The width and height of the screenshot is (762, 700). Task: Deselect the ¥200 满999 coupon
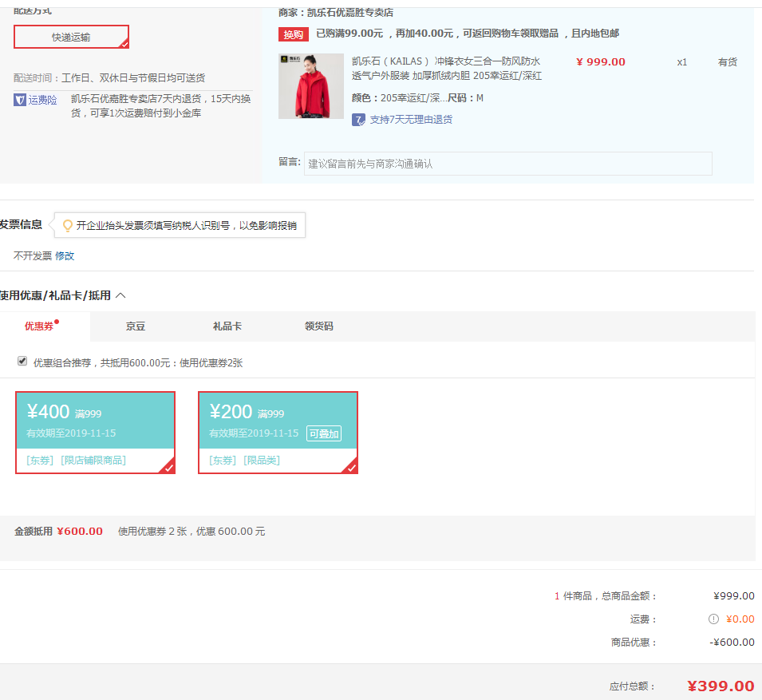278,433
